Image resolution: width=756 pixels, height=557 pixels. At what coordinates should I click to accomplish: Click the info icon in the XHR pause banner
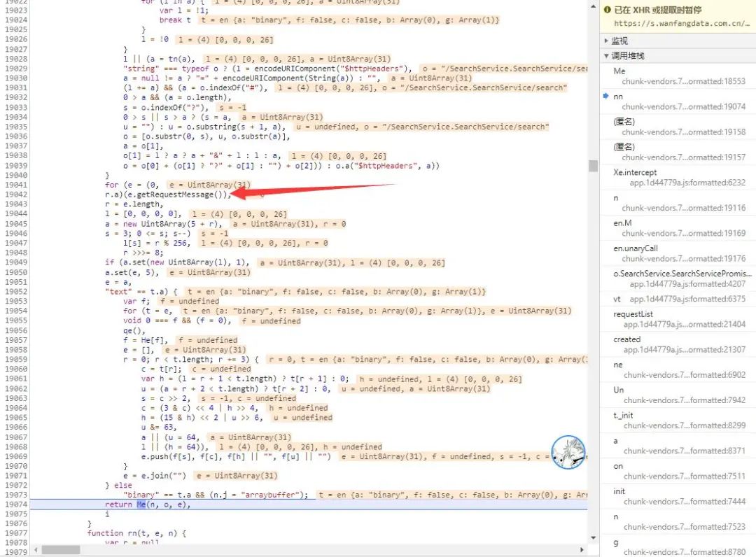point(608,10)
